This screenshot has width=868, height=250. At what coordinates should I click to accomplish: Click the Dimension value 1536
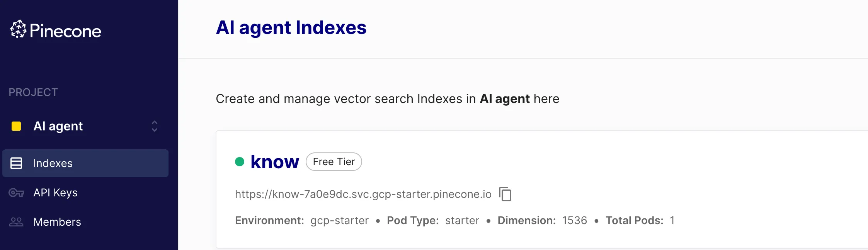(x=574, y=220)
